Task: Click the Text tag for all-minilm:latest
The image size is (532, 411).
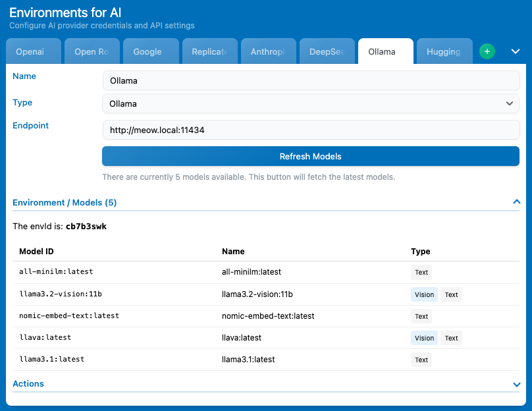Action: 421,272
